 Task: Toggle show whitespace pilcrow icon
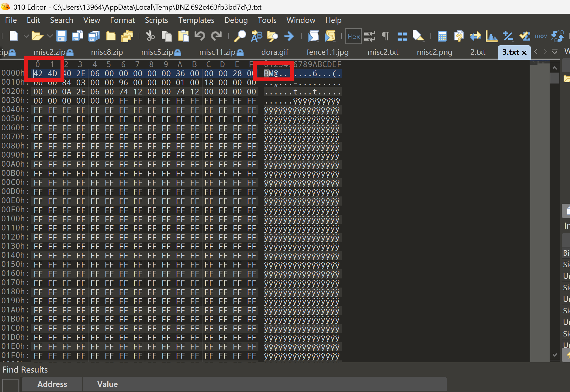pyautogui.click(x=385, y=36)
